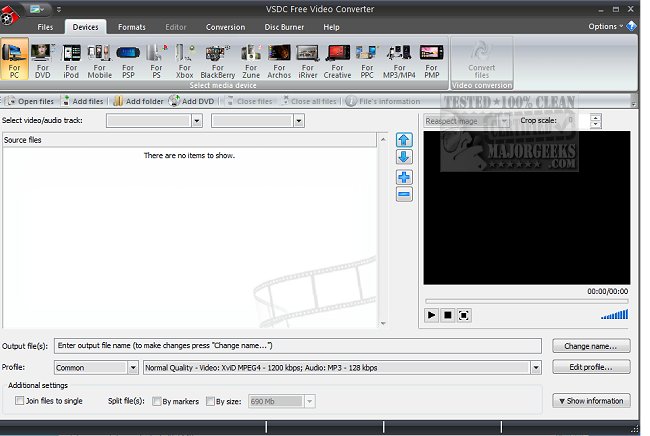Image resolution: width=650 pixels, height=436 pixels.
Task: Select the For Xbox device icon
Action: pos(184,61)
